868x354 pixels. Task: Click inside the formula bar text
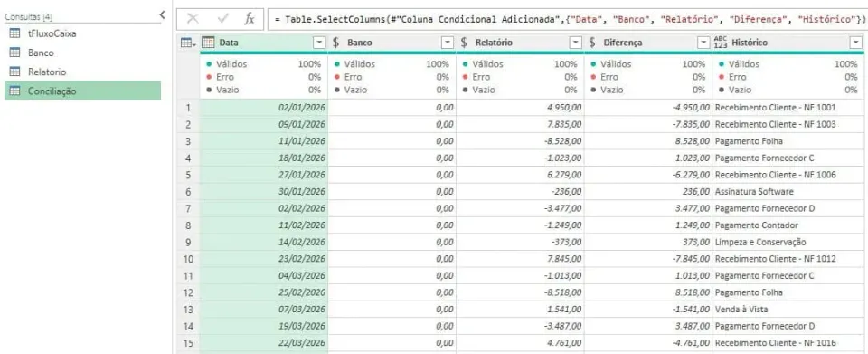[x=567, y=19]
